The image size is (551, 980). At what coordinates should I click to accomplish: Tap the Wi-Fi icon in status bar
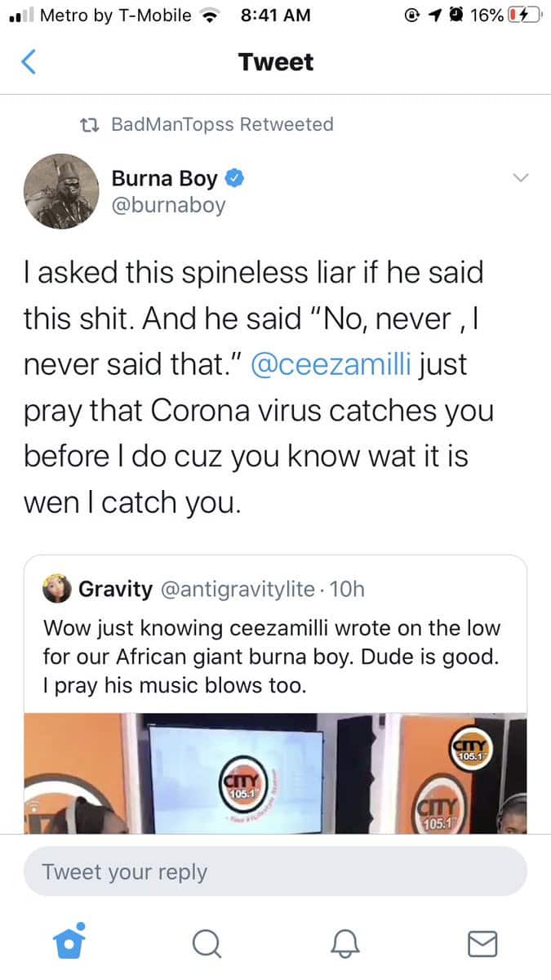(213, 16)
